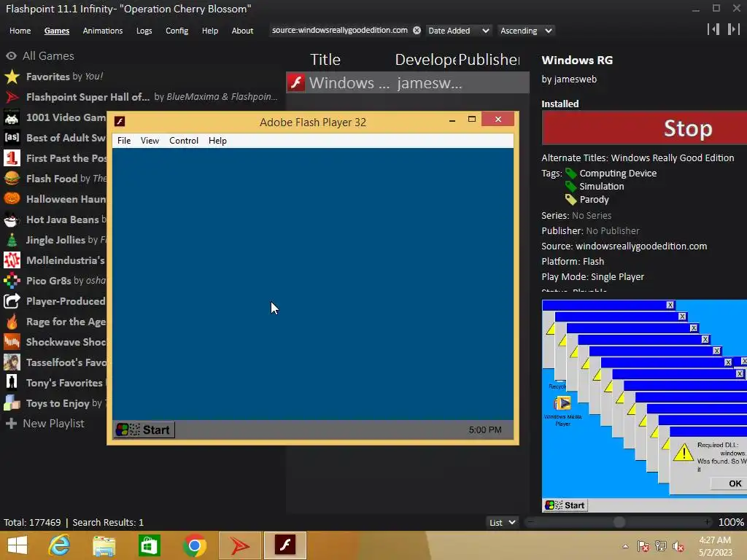Open the Favorites playlist star icon

[x=12, y=77]
